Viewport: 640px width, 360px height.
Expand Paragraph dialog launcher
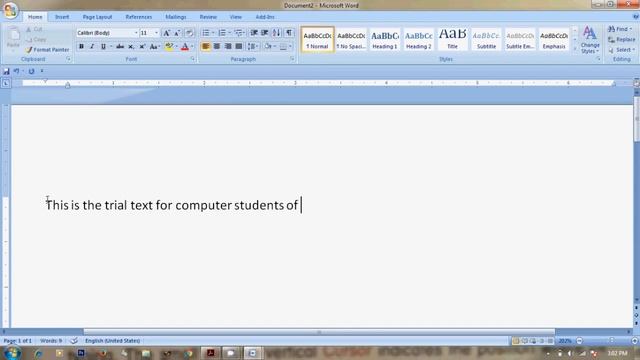tap(292, 59)
